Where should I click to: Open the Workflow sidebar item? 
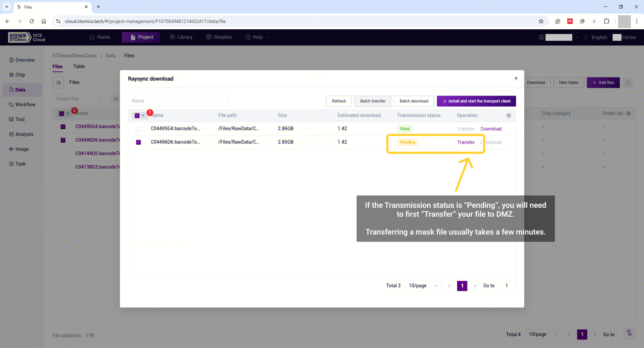click(x=22, y=105)
